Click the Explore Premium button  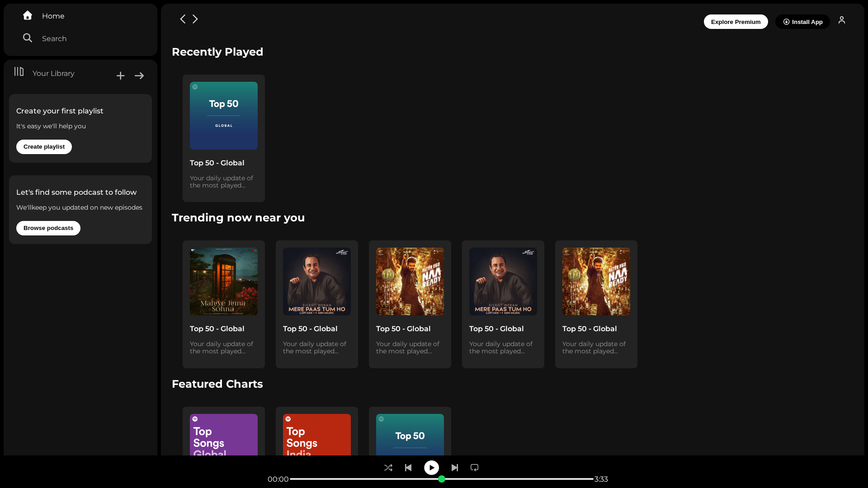tap(736, 22)
